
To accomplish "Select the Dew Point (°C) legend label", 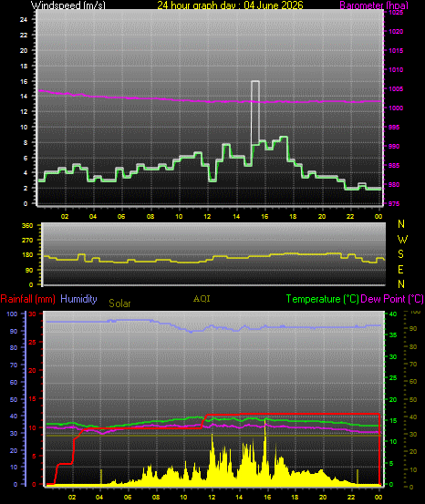I will tap(392, 299).
